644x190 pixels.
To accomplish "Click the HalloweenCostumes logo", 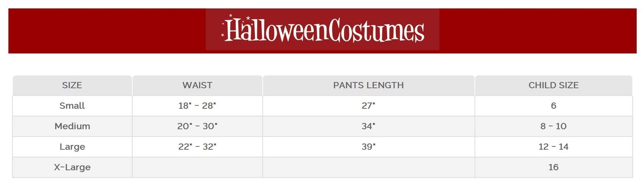I will coord(322,30).
